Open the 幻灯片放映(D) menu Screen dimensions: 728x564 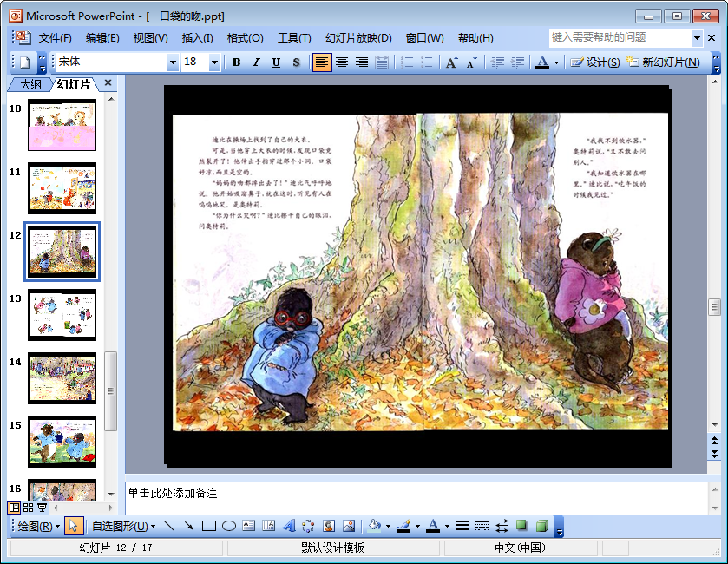tap(358, 38)
